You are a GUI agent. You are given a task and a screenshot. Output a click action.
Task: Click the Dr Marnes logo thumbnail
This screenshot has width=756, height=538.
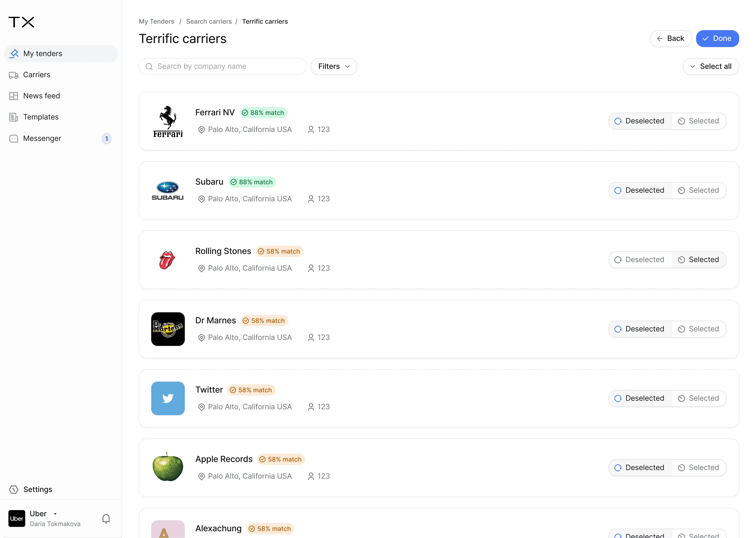(x=168, y=329)
